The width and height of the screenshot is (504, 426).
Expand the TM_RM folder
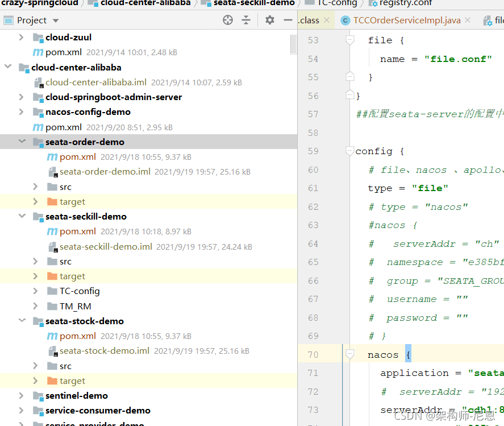pyautogui.click(x=35, y=306)
